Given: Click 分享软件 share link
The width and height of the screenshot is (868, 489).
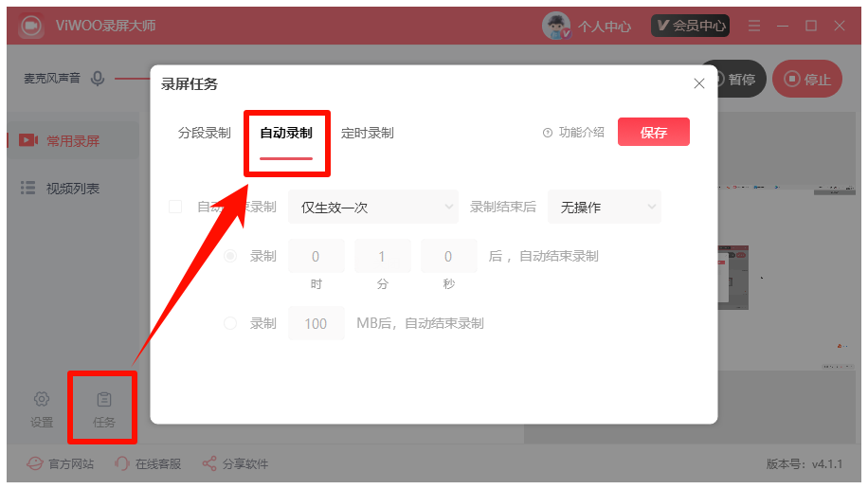Looking at the screenshot, I should tap(235, 463).
